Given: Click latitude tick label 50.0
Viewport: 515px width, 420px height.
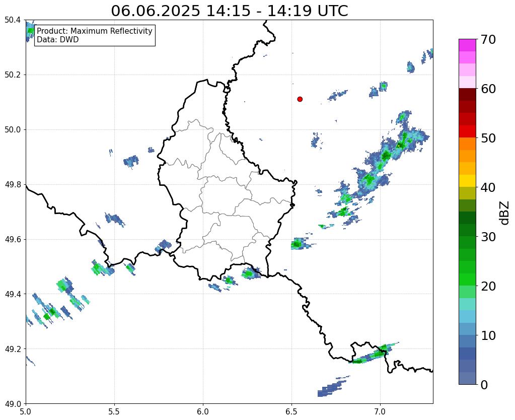Looking at the screenshot, I should pos(13,129).
